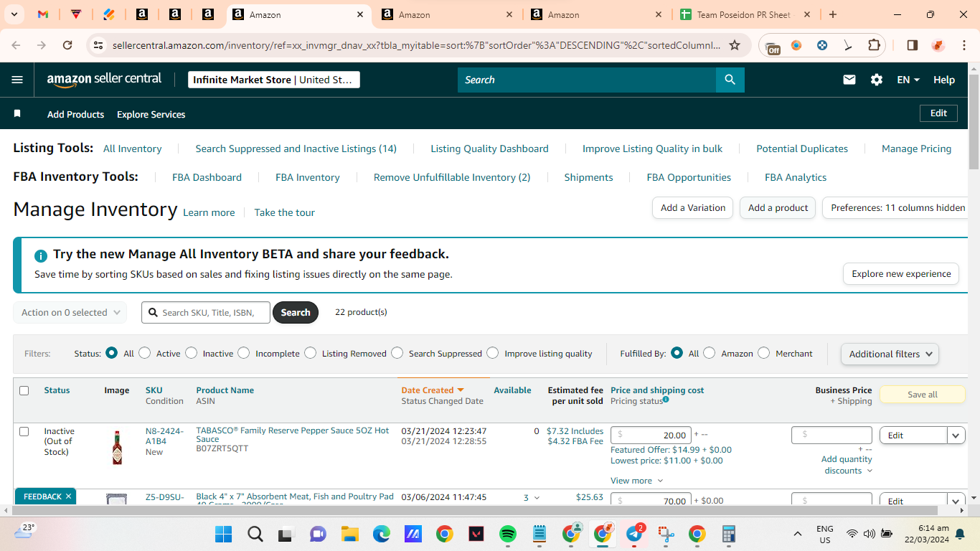Click the SKU, Title, ISBN search field
Screen dimensions: 980x551
coord(206,312)
